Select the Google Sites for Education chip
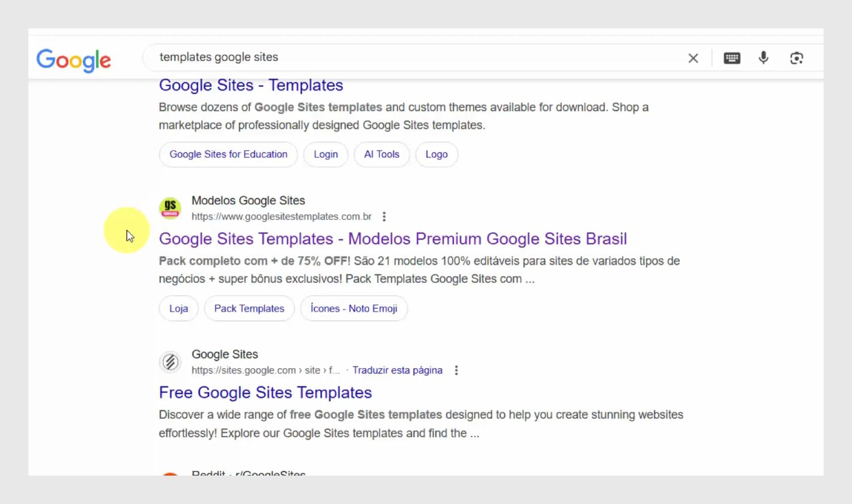 pyautogui.click(x=228, y=154)
